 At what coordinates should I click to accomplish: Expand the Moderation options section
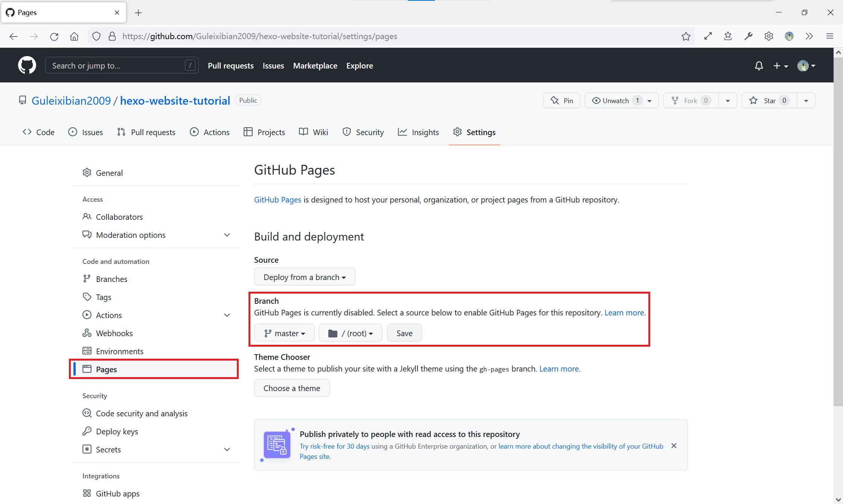point(227,235)
